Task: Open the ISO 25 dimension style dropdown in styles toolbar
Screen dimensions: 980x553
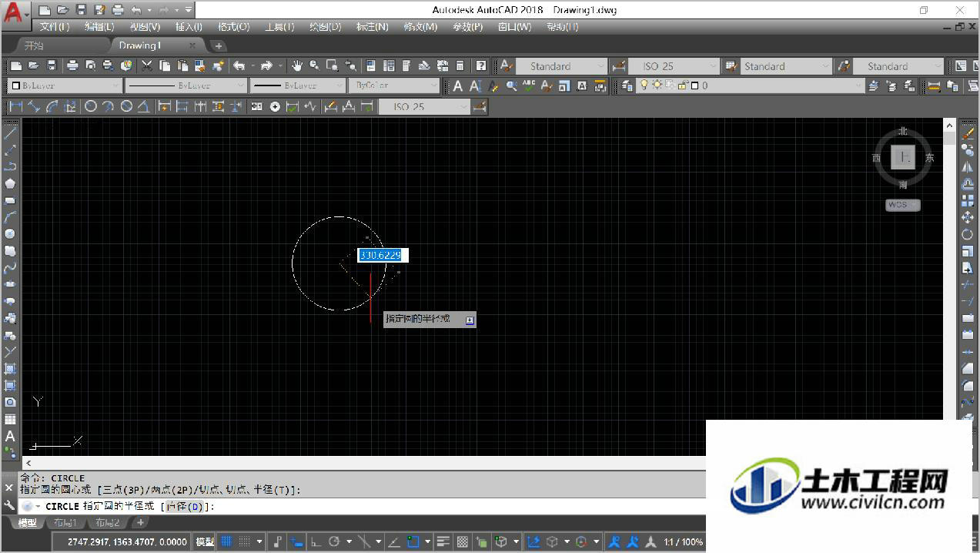Action: [674, 66]
